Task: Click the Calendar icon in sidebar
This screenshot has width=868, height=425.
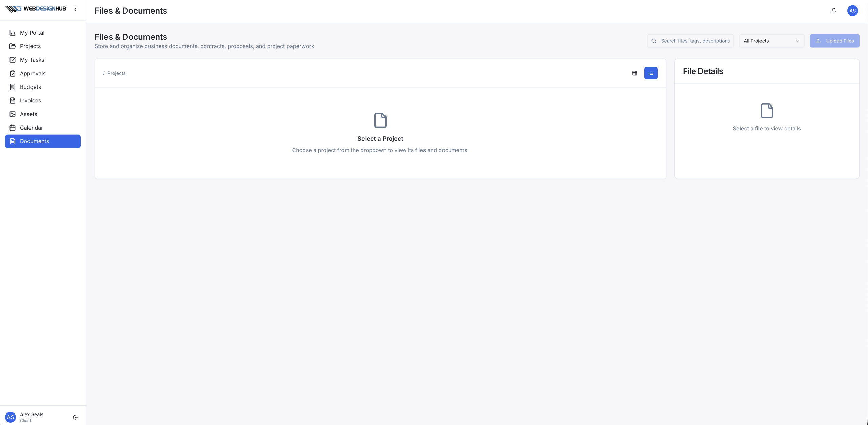Action: pyautogui.click(x=13, y=128)
